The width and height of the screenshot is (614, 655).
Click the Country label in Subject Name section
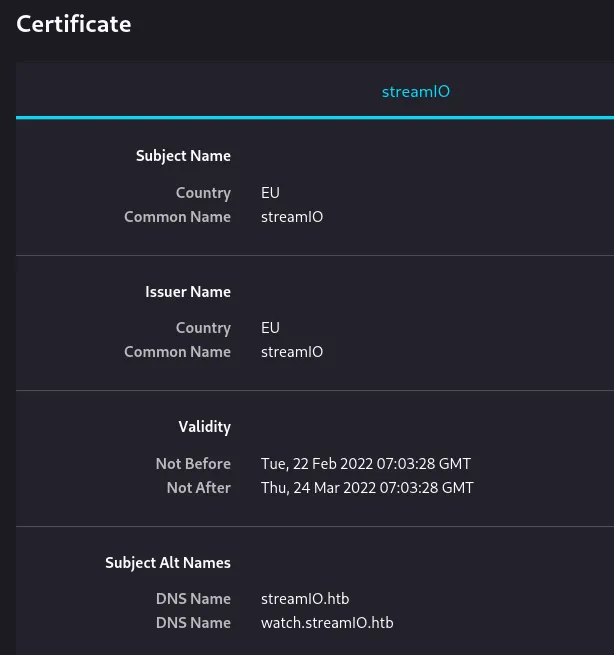click(x=203, y=193)
